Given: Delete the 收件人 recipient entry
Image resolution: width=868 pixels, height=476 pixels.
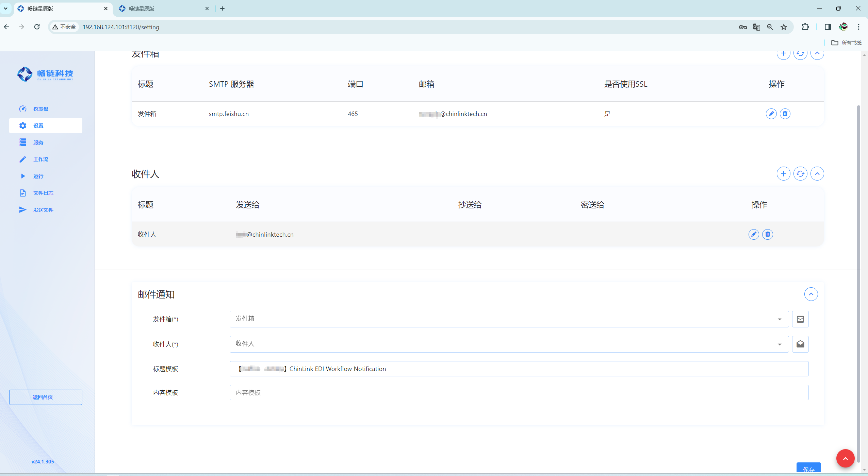Looking at the screenshot, I should click(x=768, y=234).
